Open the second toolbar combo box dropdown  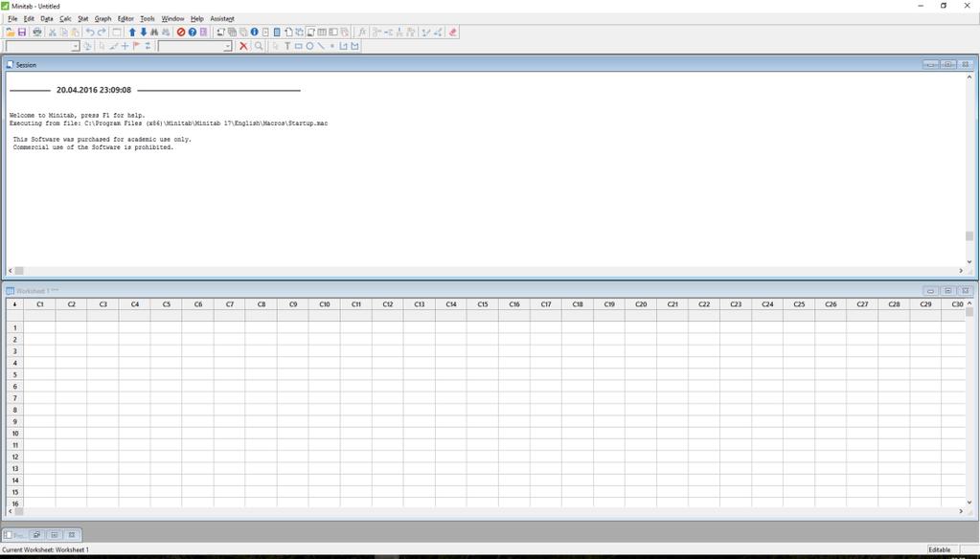[227, 46]
